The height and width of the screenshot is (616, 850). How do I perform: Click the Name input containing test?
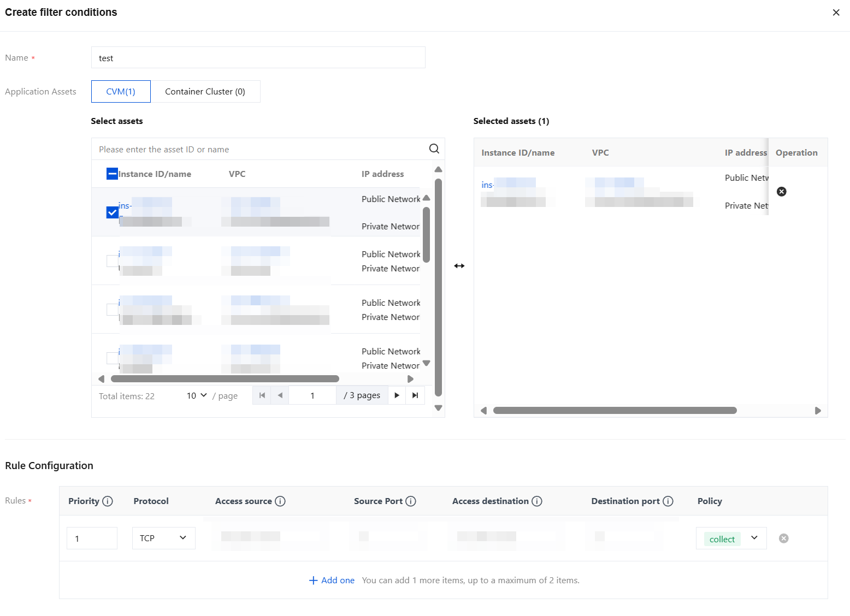pyautogui.click(x=258, y=58)
